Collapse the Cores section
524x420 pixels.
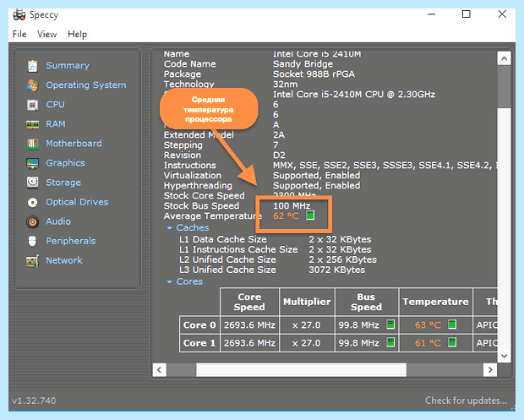point(169,282)
